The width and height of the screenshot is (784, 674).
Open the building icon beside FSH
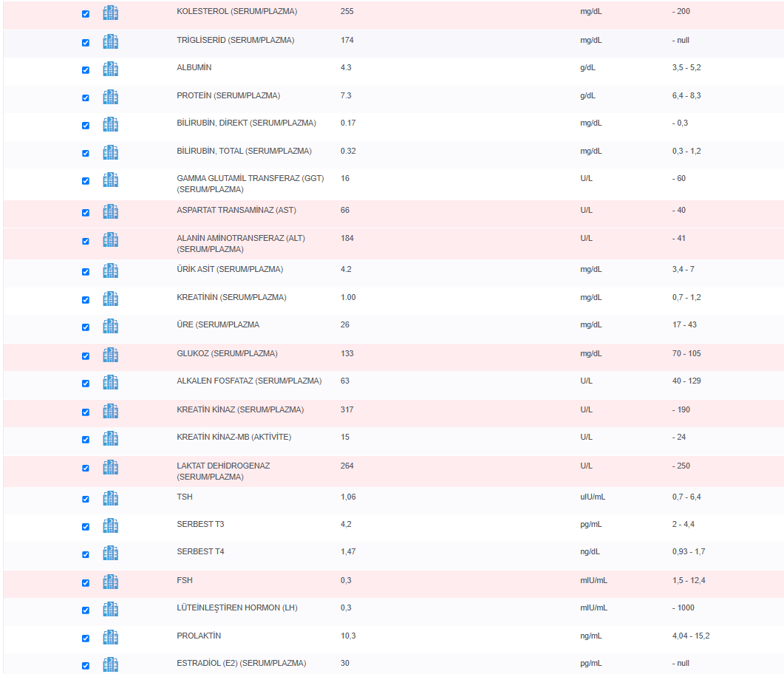tap(111, 582)
